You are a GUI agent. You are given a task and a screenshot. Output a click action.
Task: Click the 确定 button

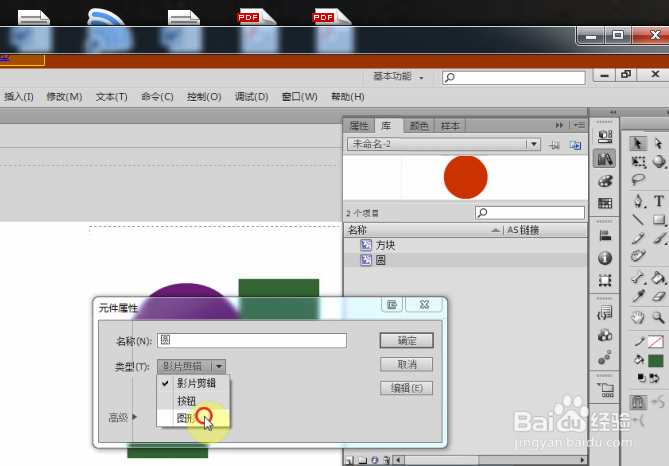(407, 341)
